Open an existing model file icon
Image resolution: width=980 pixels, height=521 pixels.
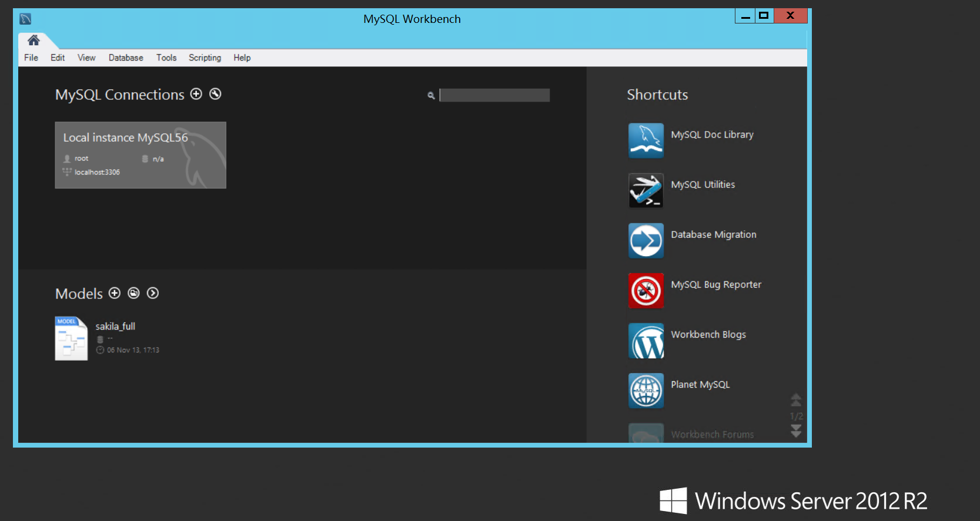(x=133, y=293)
